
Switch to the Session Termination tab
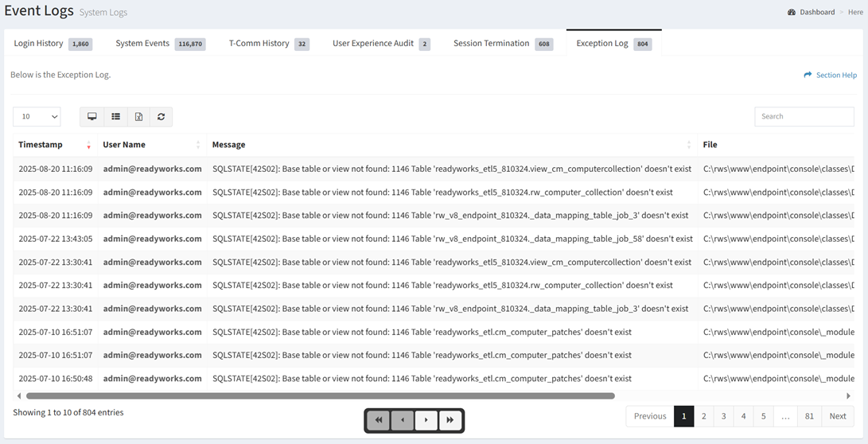pyautogui.click(x=503, y=43)
